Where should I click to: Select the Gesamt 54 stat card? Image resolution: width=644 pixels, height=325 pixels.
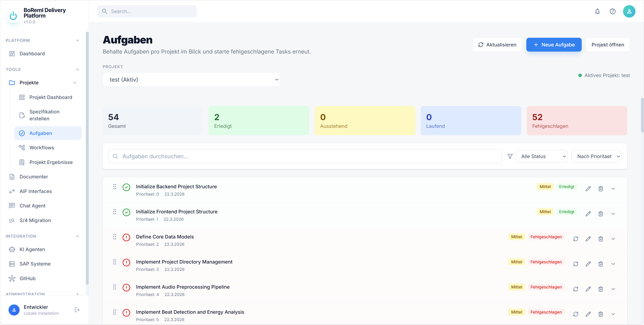pyautogui.click(x=153, y=121)
